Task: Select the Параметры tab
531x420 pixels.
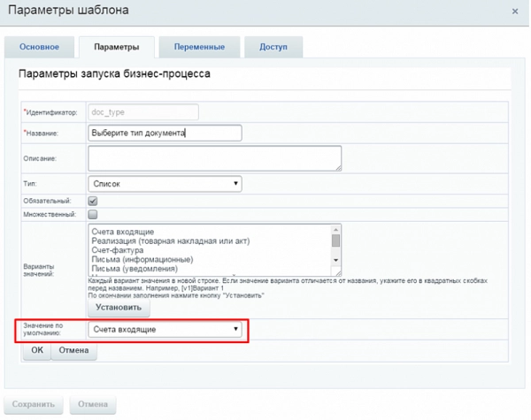Action: 115,47
